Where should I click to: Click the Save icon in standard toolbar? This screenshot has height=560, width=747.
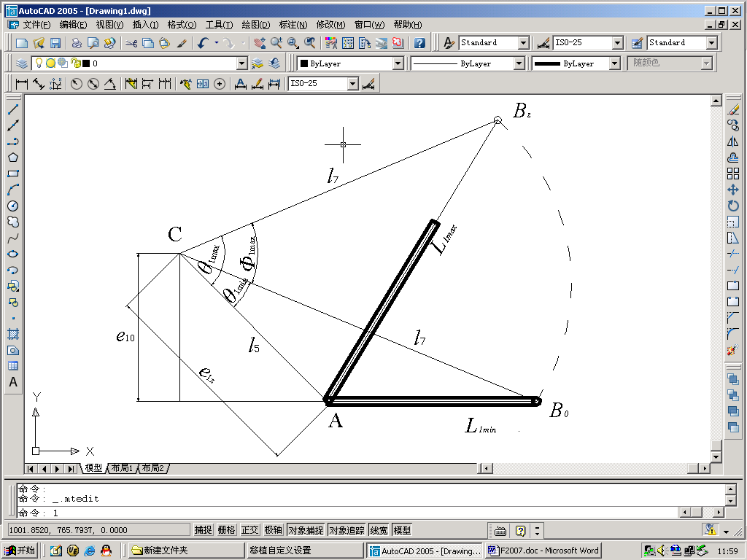(x=55, y=43)
